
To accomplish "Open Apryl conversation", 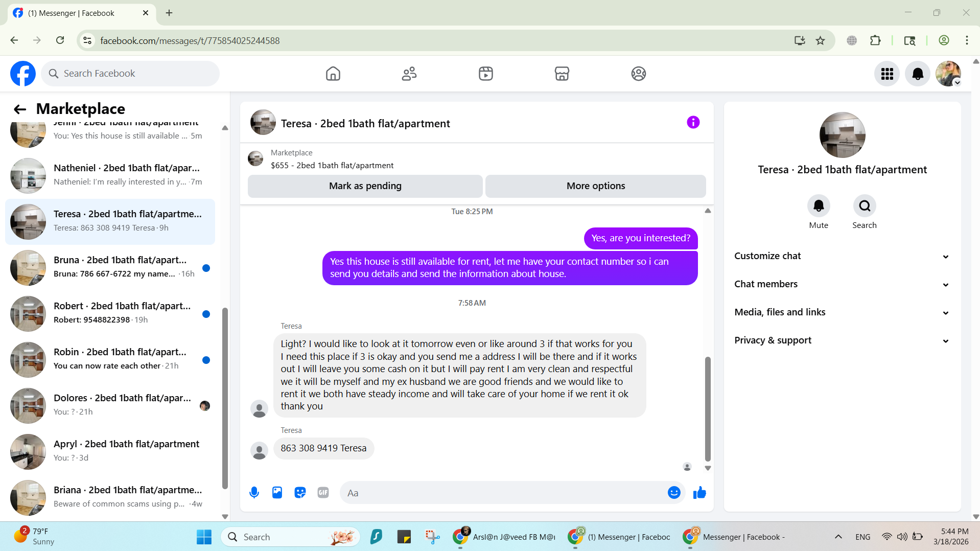I will point(110,451).
